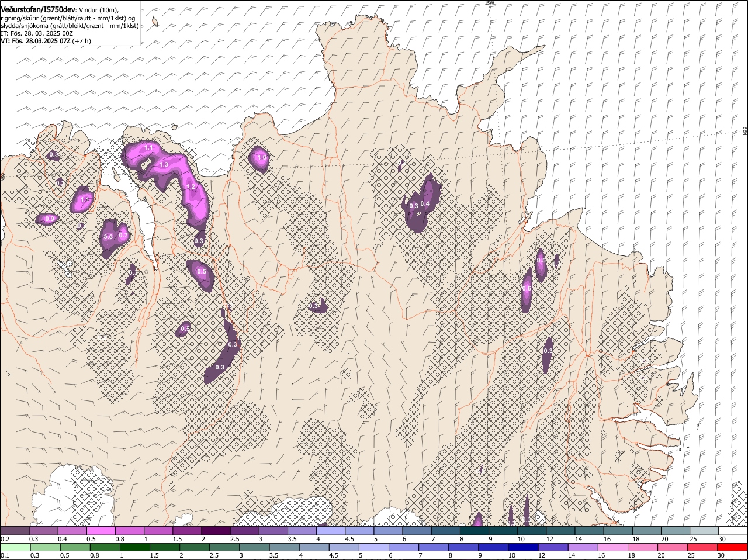Pick the snow legend swatch starting at 12

pos(560,531)
